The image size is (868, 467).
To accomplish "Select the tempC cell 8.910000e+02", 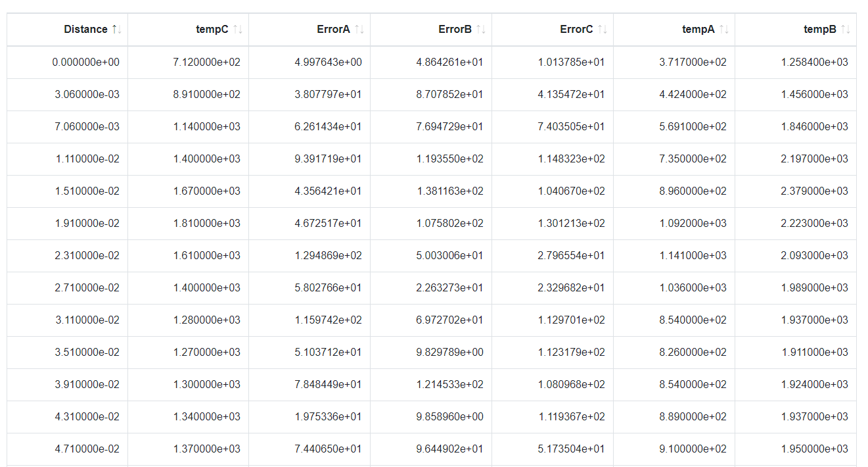I will pos(189,95).
